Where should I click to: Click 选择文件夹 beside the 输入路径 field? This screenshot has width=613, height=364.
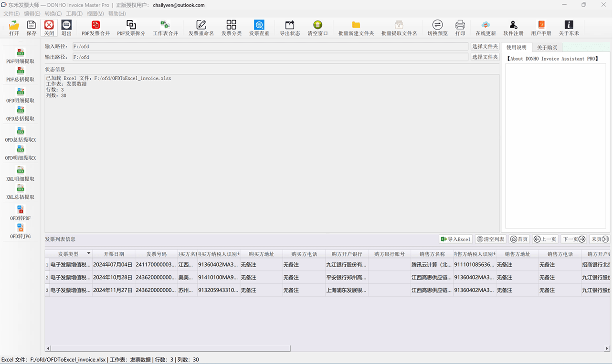[485, 46]
